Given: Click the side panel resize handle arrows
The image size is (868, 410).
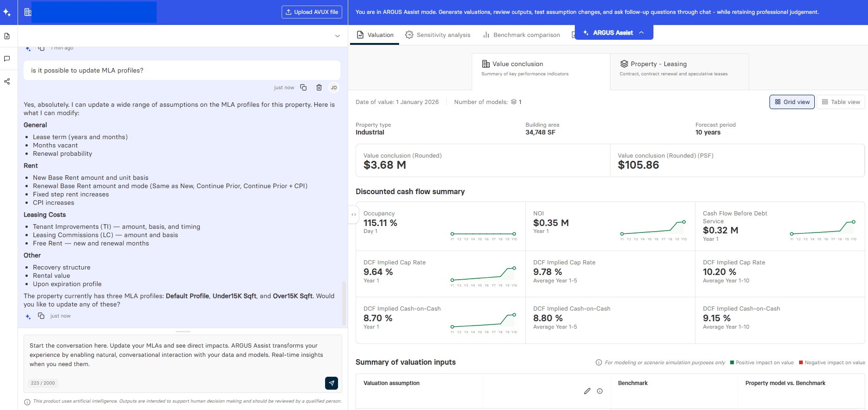Looking at the screenshot, I should click(354, 214).
